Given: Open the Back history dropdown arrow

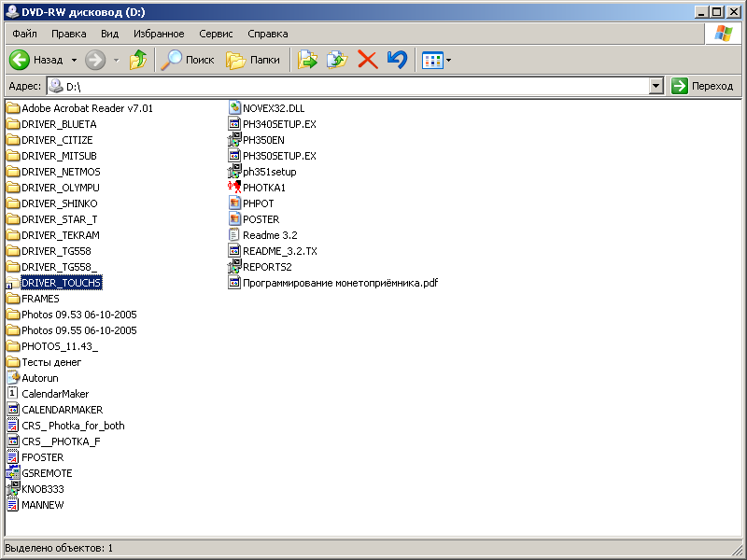Looking at the screenshot, I should (74, 60).
